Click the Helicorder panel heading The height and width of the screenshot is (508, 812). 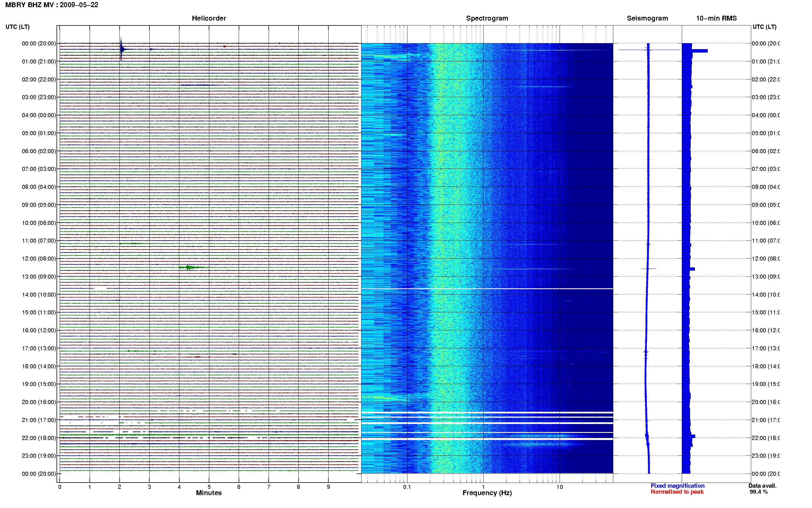pyautogui.click(x=209, y=18)
